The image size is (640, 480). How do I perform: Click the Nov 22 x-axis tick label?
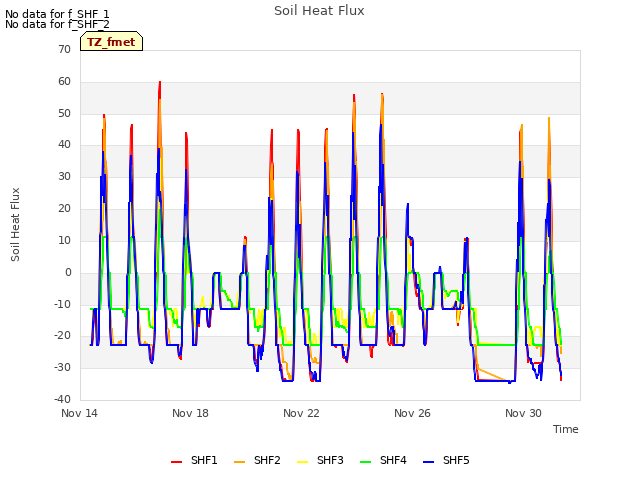click(x=301, y=413)
